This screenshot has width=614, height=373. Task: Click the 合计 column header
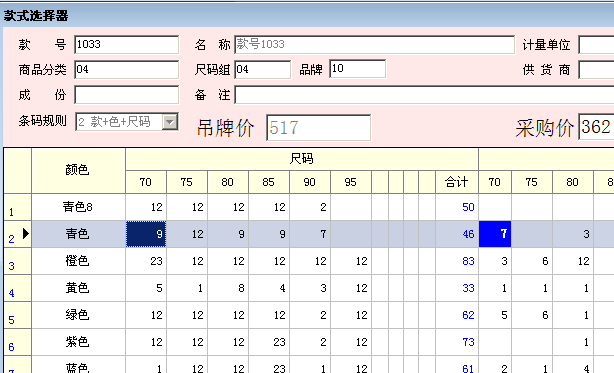click(457, 182)
